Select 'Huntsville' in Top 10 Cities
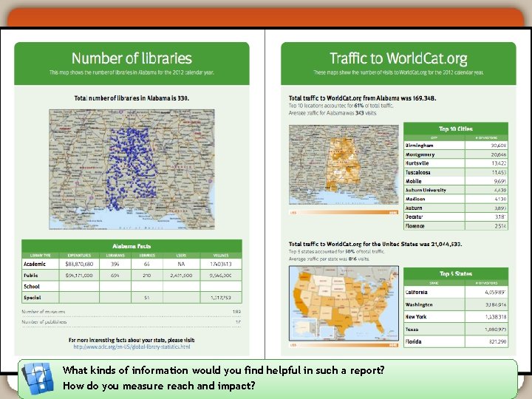 (417, 163)
